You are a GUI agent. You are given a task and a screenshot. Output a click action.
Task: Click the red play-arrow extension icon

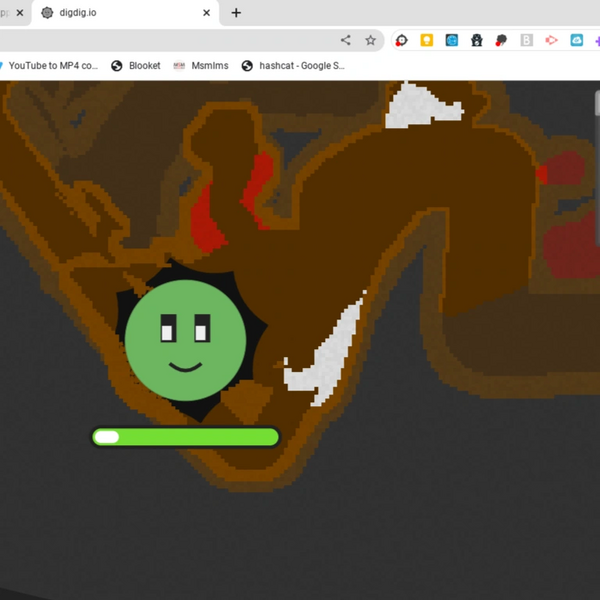(x=552, y=41)
